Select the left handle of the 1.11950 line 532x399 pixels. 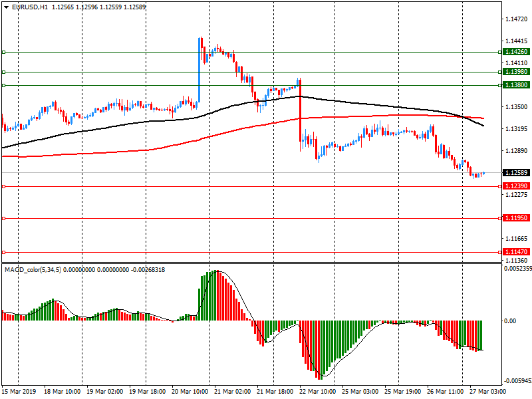3,218
